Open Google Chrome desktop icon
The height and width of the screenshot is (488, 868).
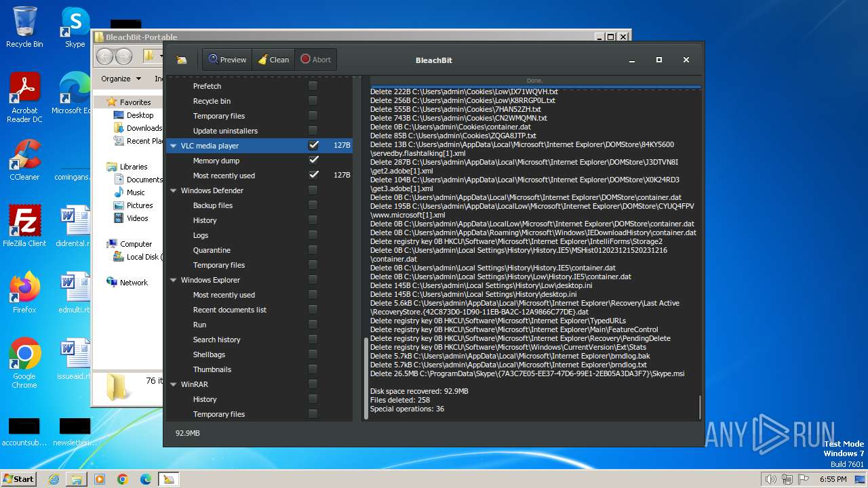point(24,363)
